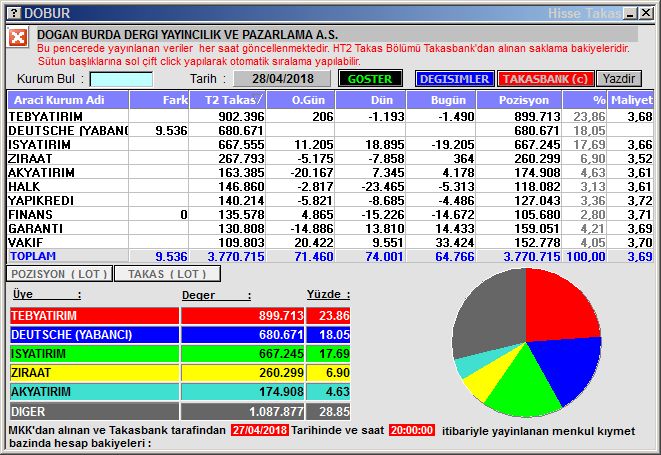Select the TEBYATIRIM table row name
This screenshot has height=455, width=661.
(46, 116)
